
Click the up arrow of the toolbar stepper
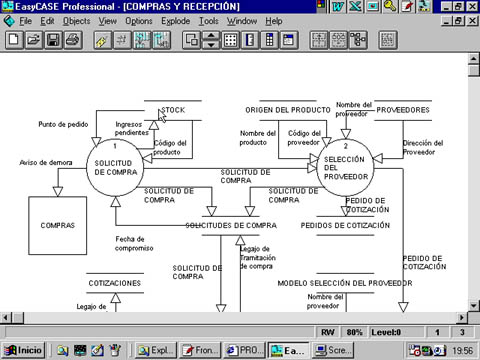click(211, 36)
